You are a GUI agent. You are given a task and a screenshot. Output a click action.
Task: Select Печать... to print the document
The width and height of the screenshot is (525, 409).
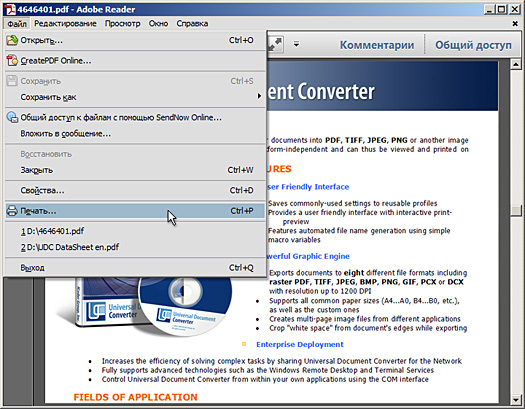click(135, 211)
